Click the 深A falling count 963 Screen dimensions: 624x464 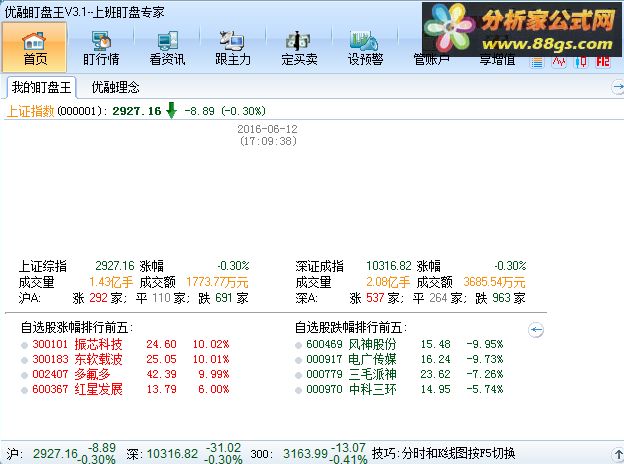tap(501, 298)
